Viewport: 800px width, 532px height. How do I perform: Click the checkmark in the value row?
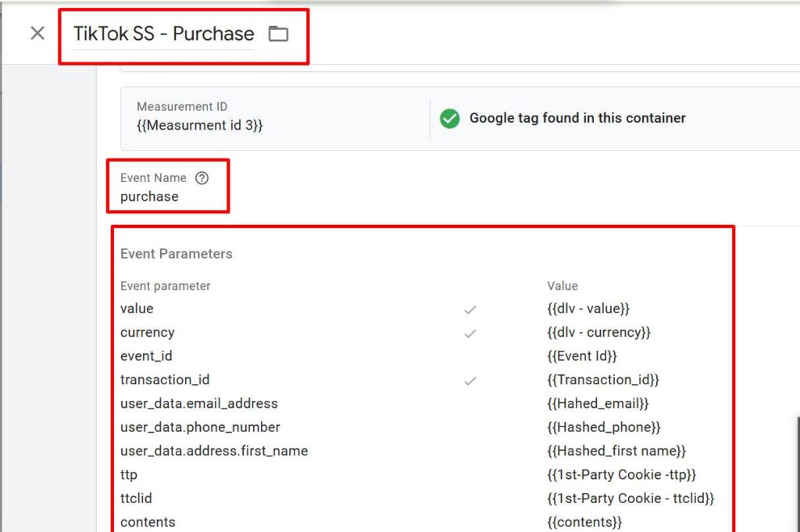click(470, 309)
